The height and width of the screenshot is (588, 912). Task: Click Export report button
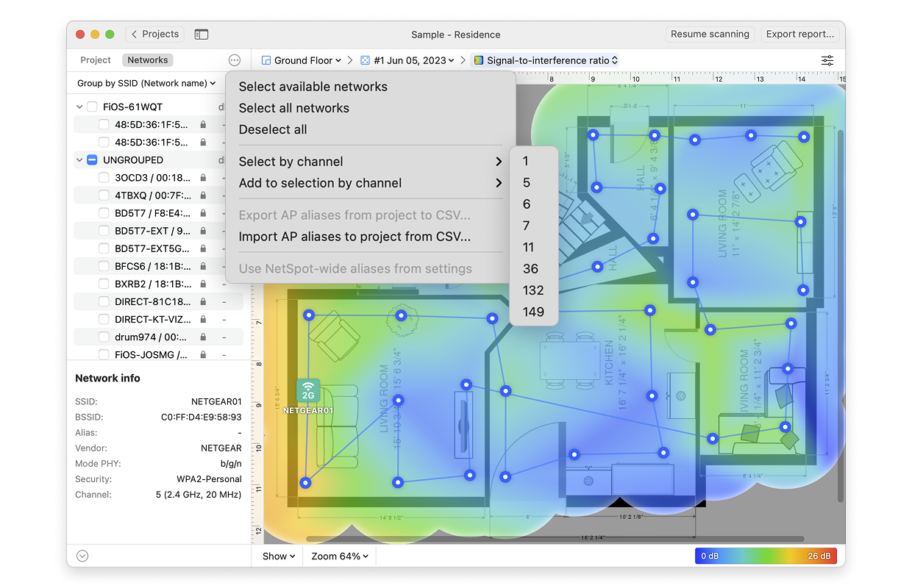(x=800, y=34)
